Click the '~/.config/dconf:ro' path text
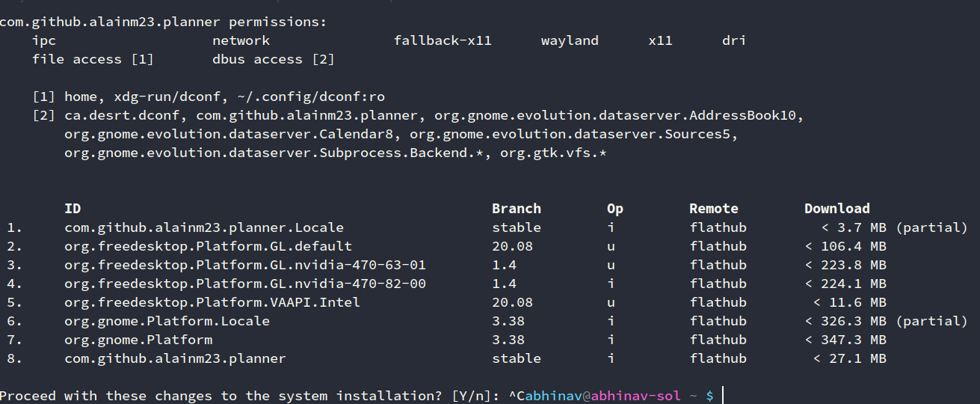The image size is (980, 404). [x=310, y=97]
